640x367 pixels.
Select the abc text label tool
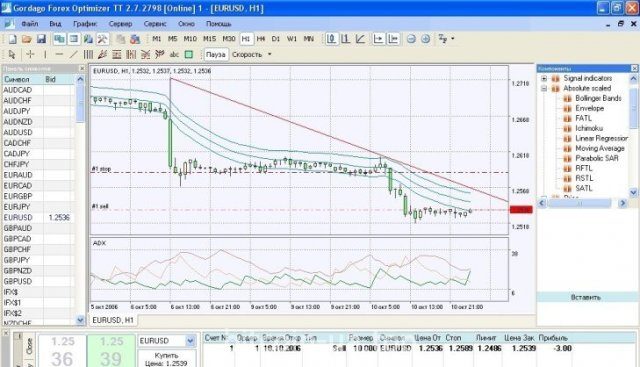[x=174, y=54]
